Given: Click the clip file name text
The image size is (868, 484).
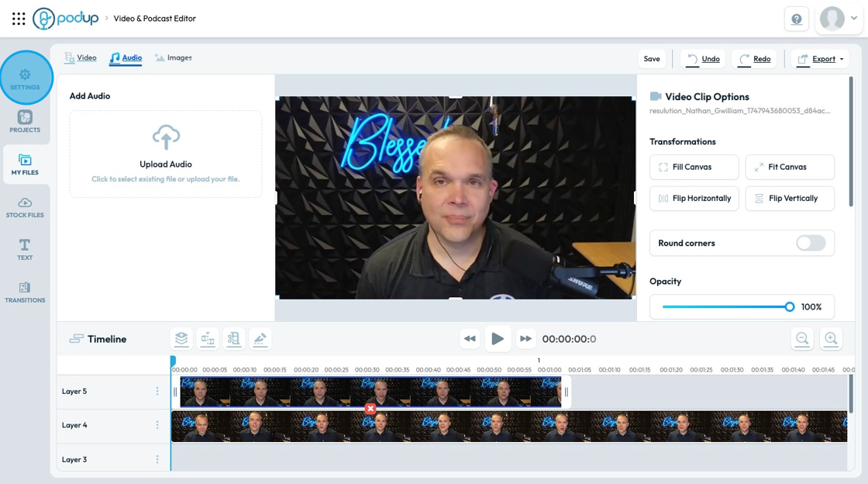Looking at the screenshot, I should click(739, 111).
